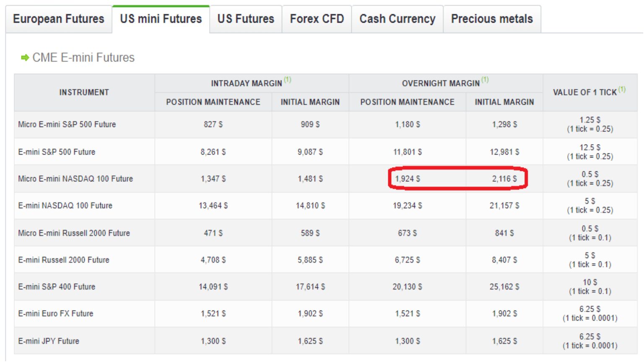Click the footnote marker next to Overnight Margin
This screenshot has height=362, width=644.
[485, 80]
